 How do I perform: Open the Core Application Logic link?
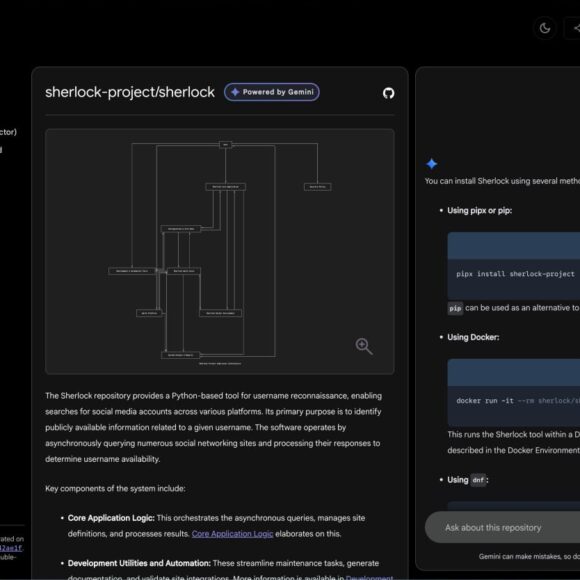coord(232,534)
